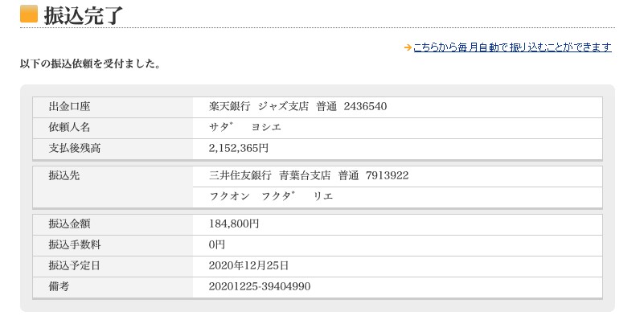Image resolution: width=644 pixels, height=316 pixels.
Task: Click the requester name サタ゛ ヨシエ
Action: [x=244, y=128]
